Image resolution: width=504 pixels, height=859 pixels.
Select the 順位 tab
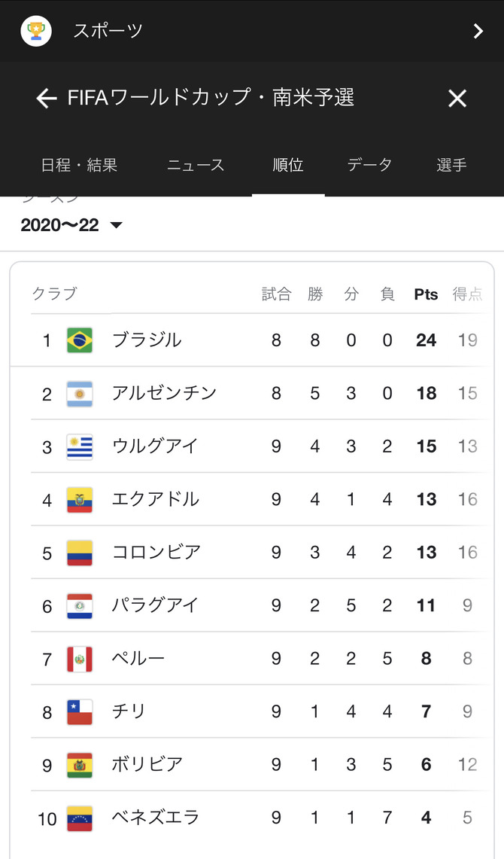pos(288,165)
